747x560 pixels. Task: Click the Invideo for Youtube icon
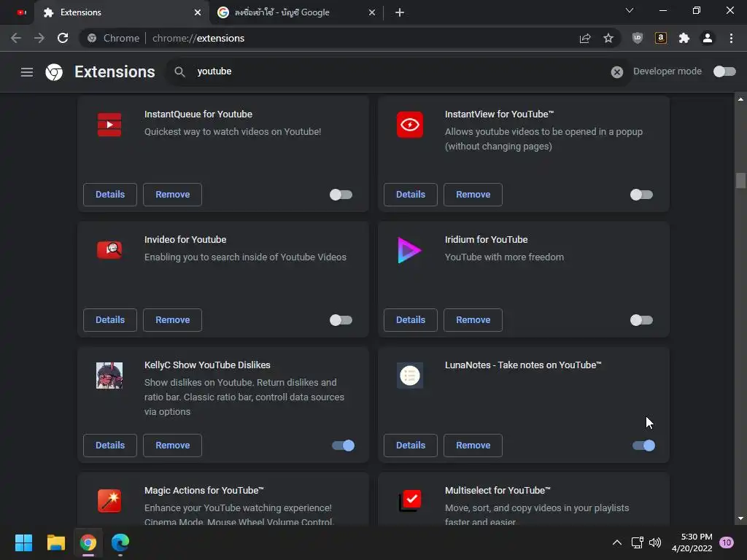tap(109, 250)
